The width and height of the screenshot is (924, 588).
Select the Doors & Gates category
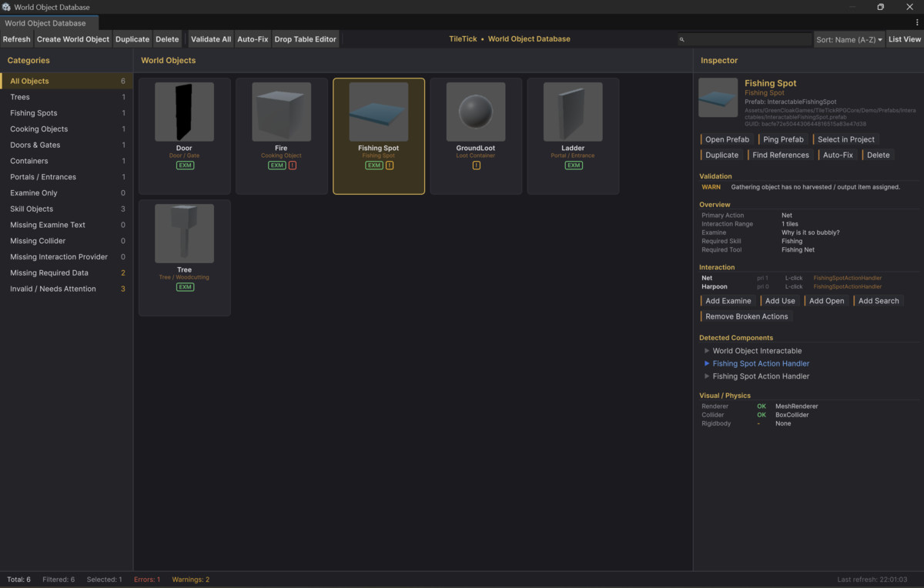(x=66, y=145)
